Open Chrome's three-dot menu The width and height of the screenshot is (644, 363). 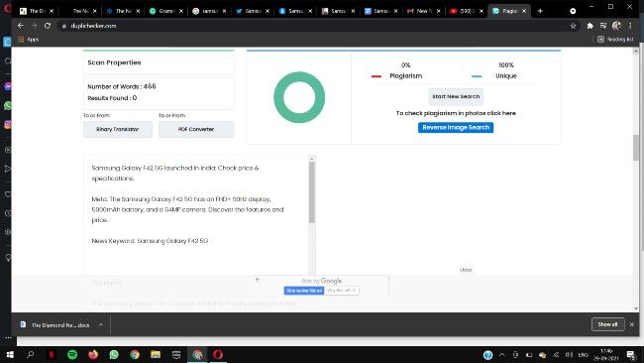pyautogui.click(x=630, y=26)
